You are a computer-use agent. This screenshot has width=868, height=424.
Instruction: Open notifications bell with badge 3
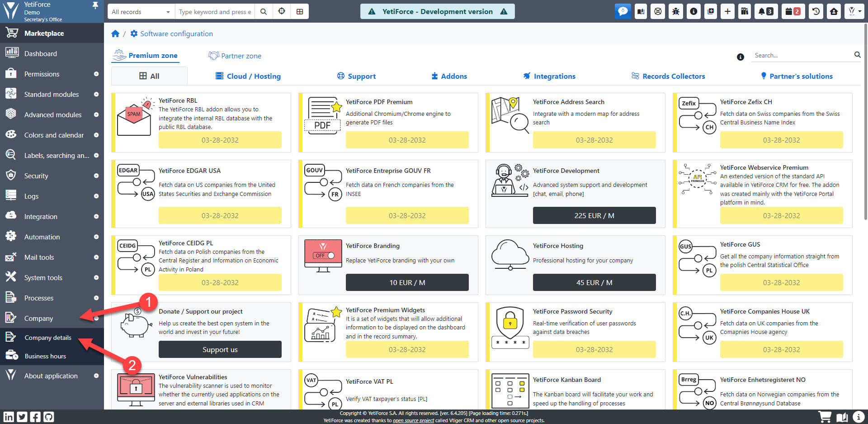766,11
